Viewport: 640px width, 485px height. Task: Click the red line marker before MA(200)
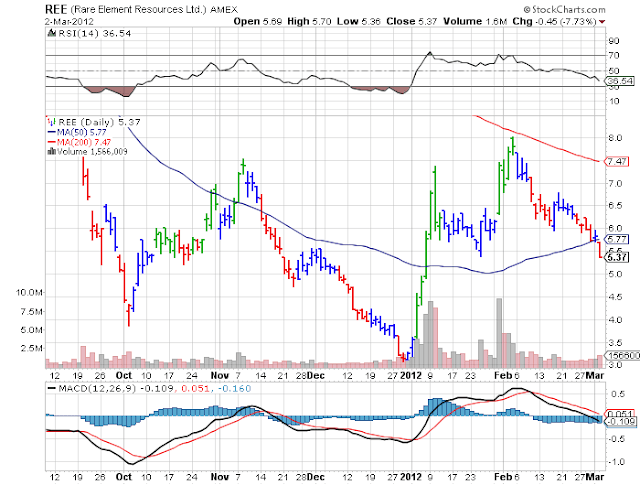click(x=51, y=142)
